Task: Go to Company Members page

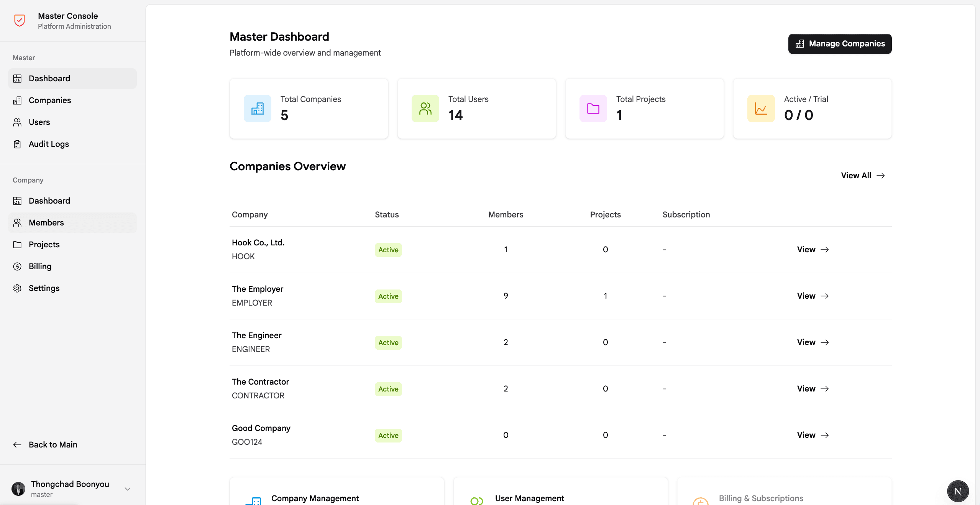Action: click(46, 223)
